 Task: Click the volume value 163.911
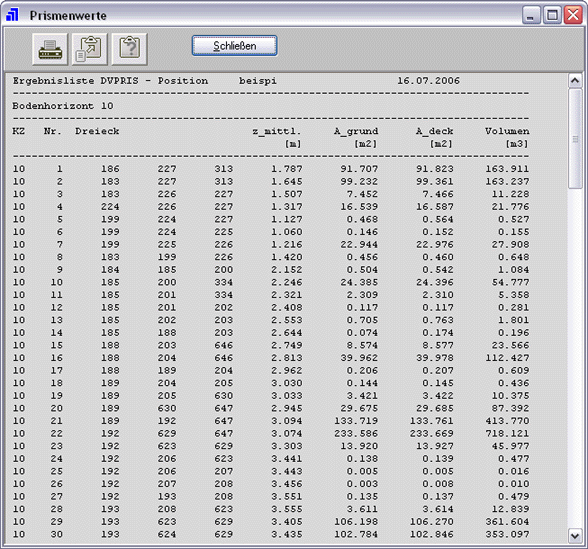point(507,169)
